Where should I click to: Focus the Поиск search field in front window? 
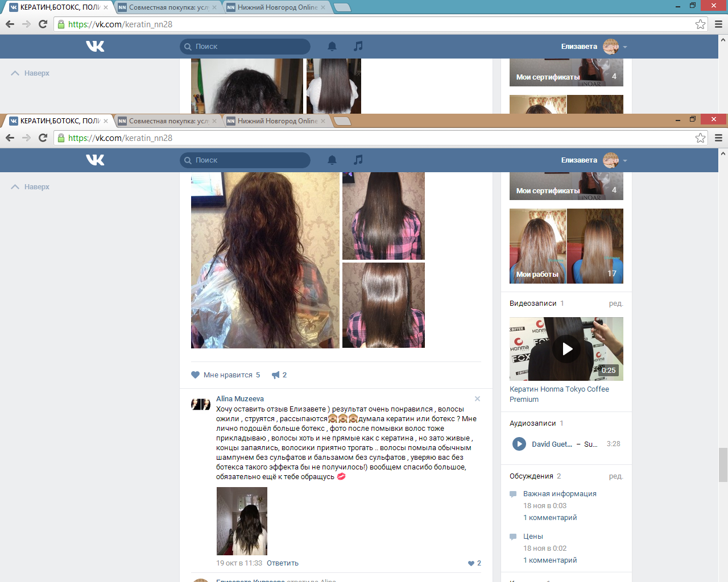coord(245,160)
